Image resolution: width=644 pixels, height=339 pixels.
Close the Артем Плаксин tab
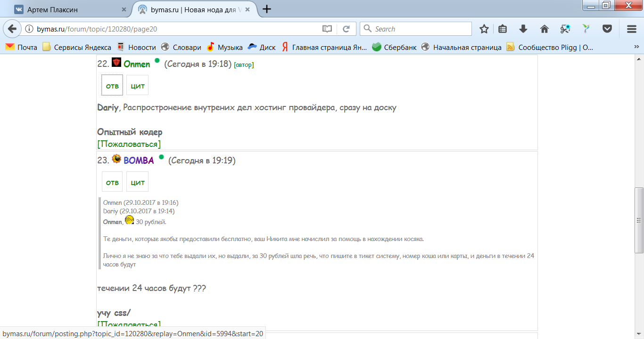[124, 9]
